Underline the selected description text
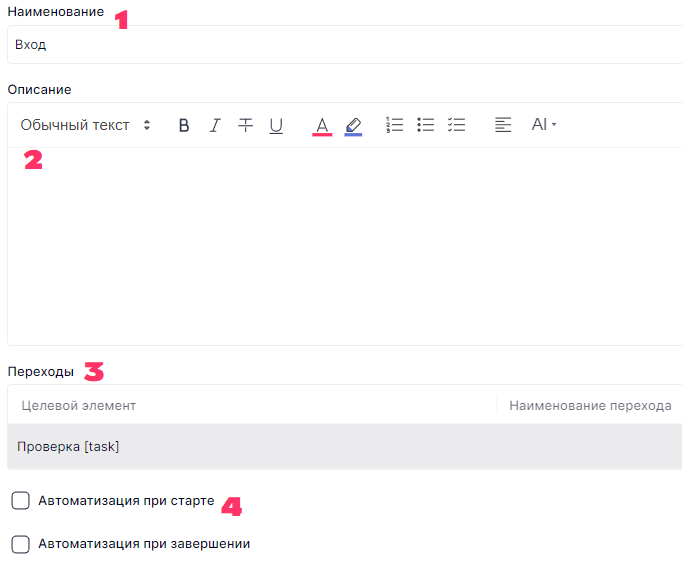 click(x=276, y=125)
